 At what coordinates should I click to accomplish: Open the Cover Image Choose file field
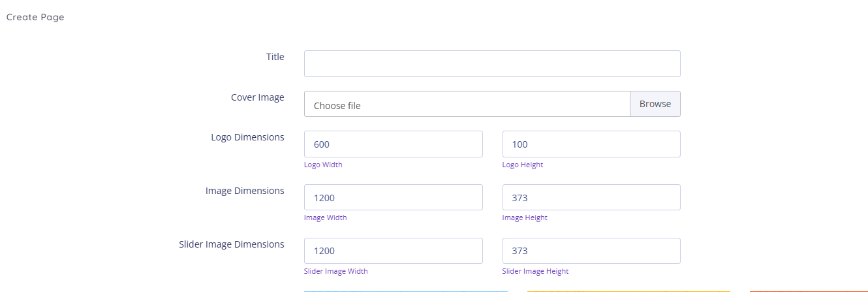coord(467,104)
